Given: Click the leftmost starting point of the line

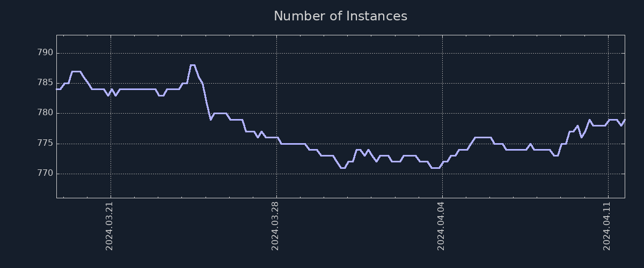Looking at the screenshot, I should (x=57, y=90).
